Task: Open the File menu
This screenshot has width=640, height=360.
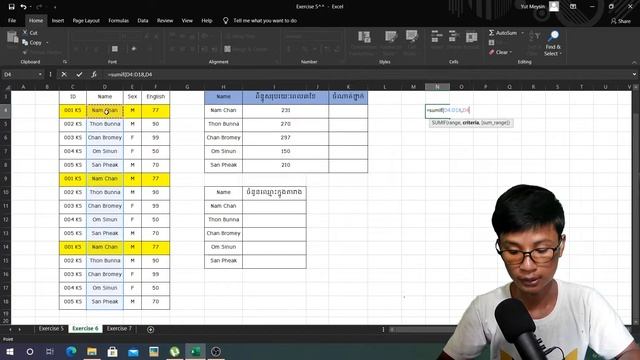Action: click(x=12, y=20)
